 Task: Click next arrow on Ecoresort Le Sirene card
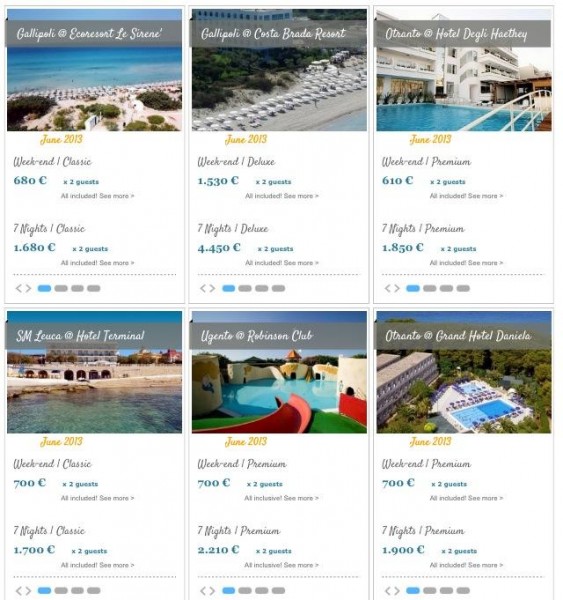tap(28, 288)
